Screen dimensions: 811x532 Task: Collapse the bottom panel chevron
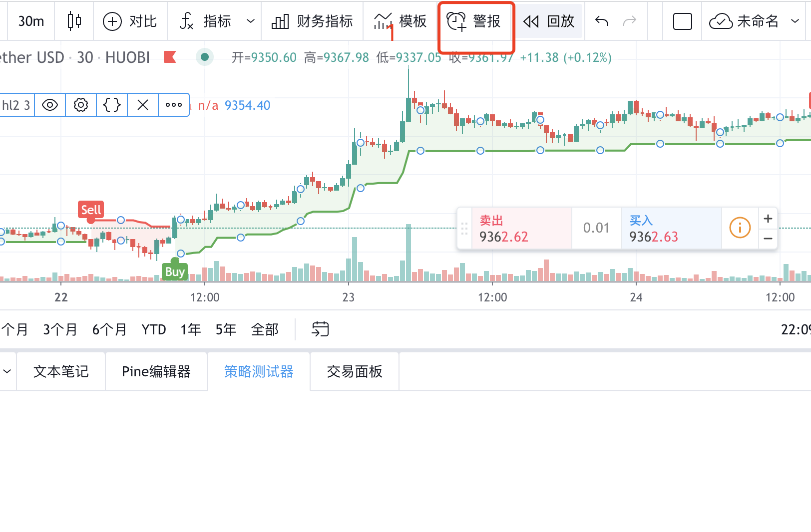(x=7, y=371)
